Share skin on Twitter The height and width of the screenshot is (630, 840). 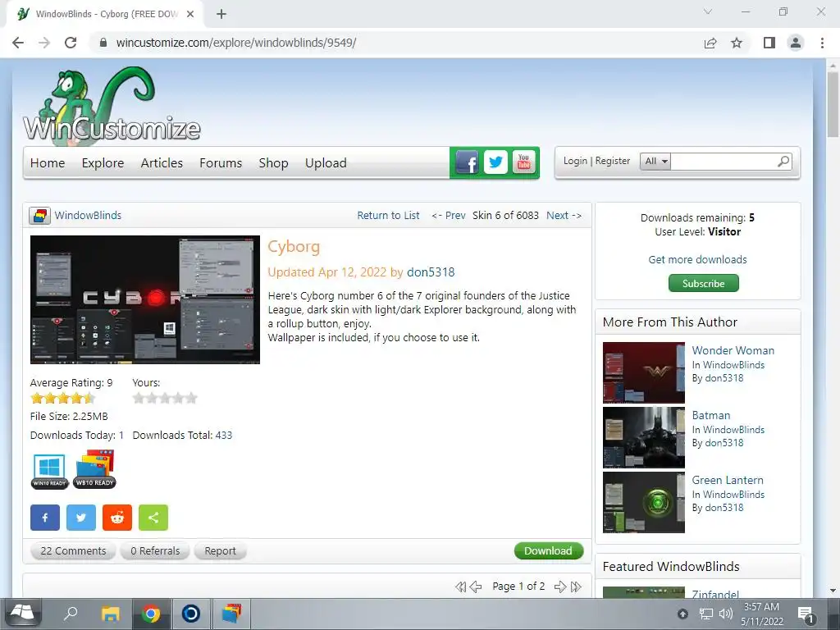tap(81, 518)
